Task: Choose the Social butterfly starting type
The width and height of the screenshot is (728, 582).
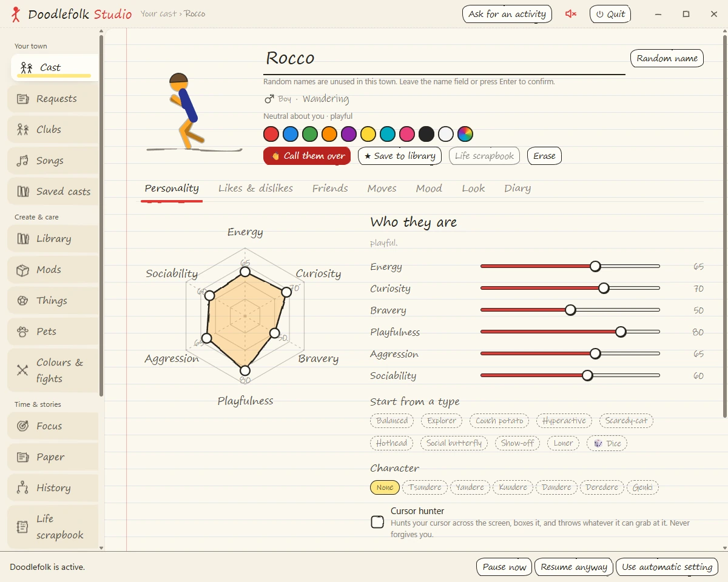Action: (x=454, y=443)
